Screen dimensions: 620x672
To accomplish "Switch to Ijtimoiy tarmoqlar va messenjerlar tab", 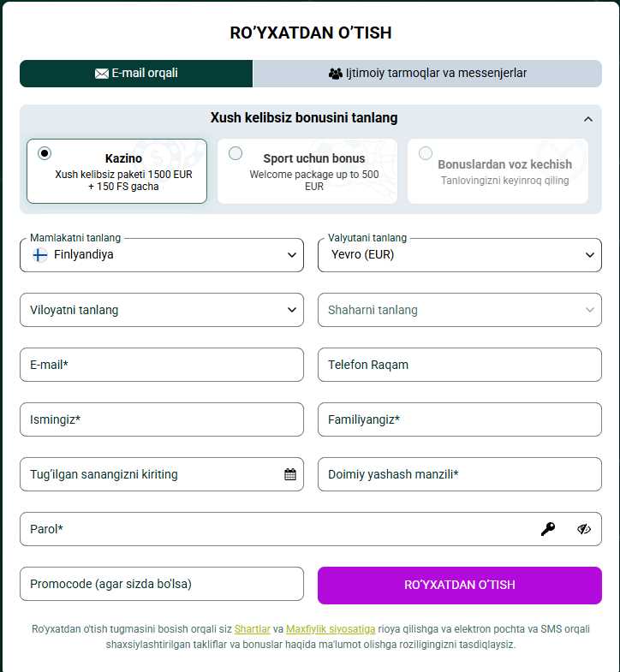I will click(427, 74).
